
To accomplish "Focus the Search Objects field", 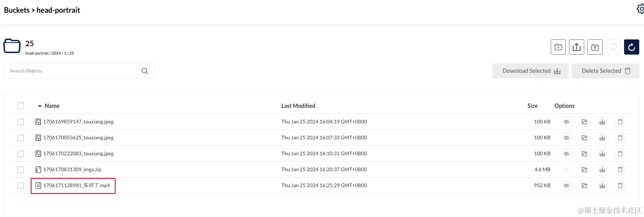I will [72, 71].
